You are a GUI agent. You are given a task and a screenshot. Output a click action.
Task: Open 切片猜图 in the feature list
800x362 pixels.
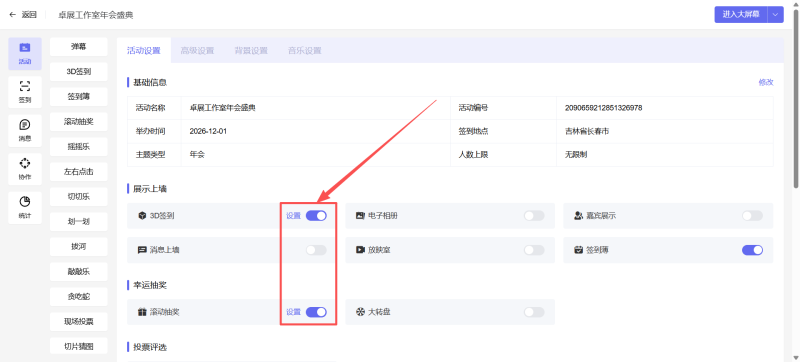tap(79, 347)
